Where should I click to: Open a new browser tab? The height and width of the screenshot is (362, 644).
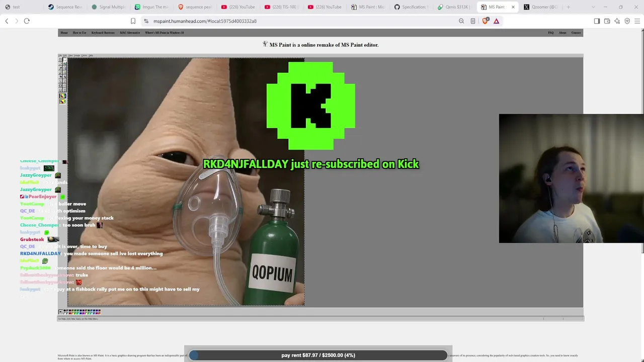(569, 7)
